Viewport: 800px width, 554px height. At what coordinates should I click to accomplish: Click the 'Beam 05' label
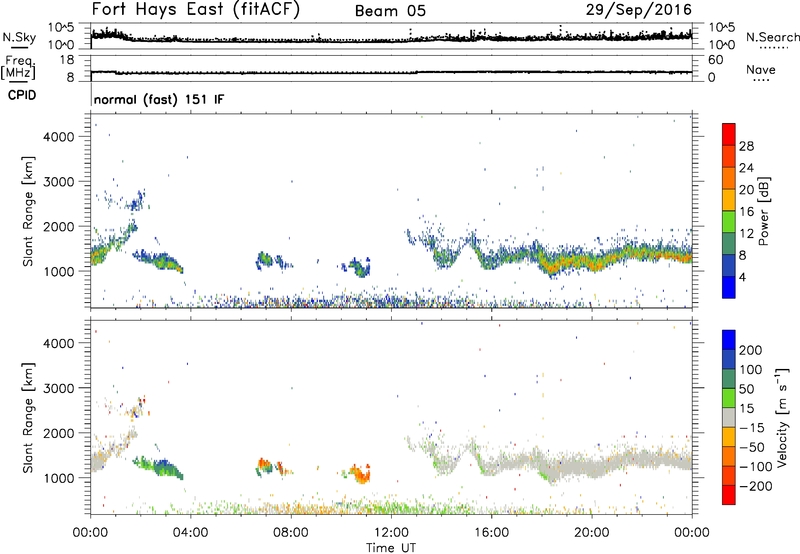[x=390, y=11]
